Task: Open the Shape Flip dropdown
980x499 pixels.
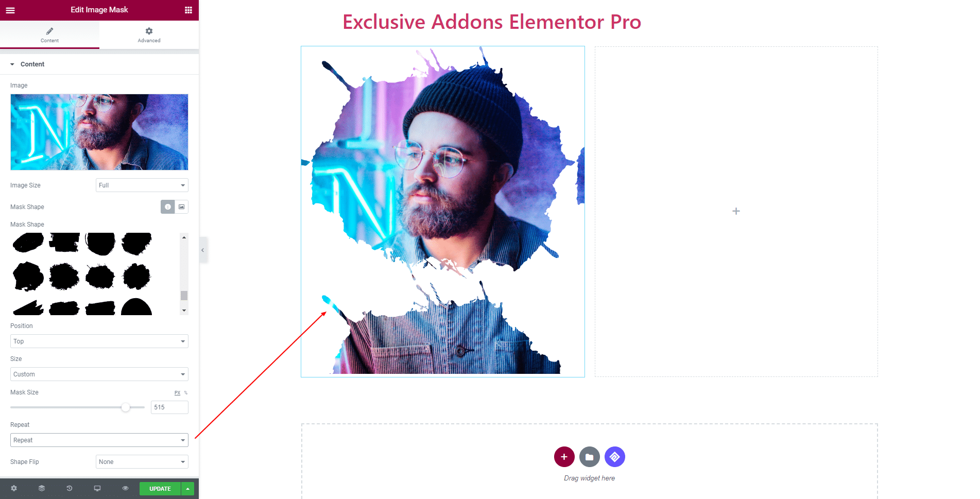Action: [x=142, y=462]
